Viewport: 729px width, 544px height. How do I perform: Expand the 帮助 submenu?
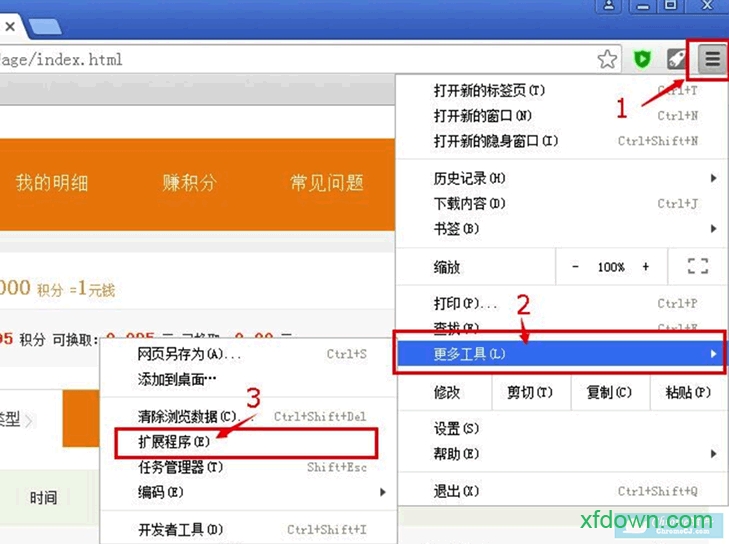(562, 453)
